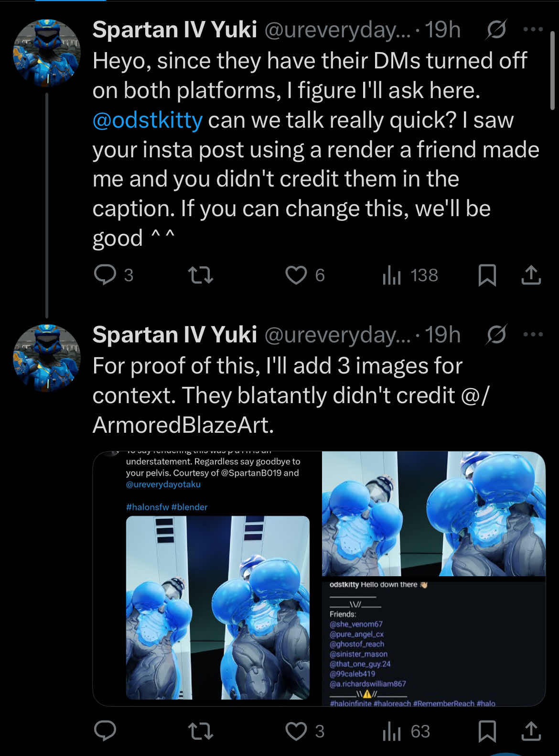Reply to the first tweet about odstkitty
This screenshot has width=559, height=756.
[x=105, y=275]
